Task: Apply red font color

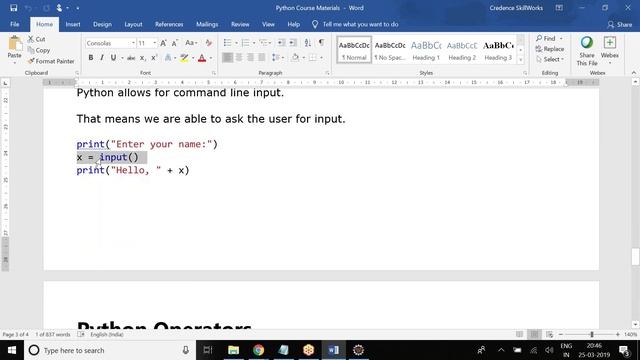Action: [x=202, y=58]
